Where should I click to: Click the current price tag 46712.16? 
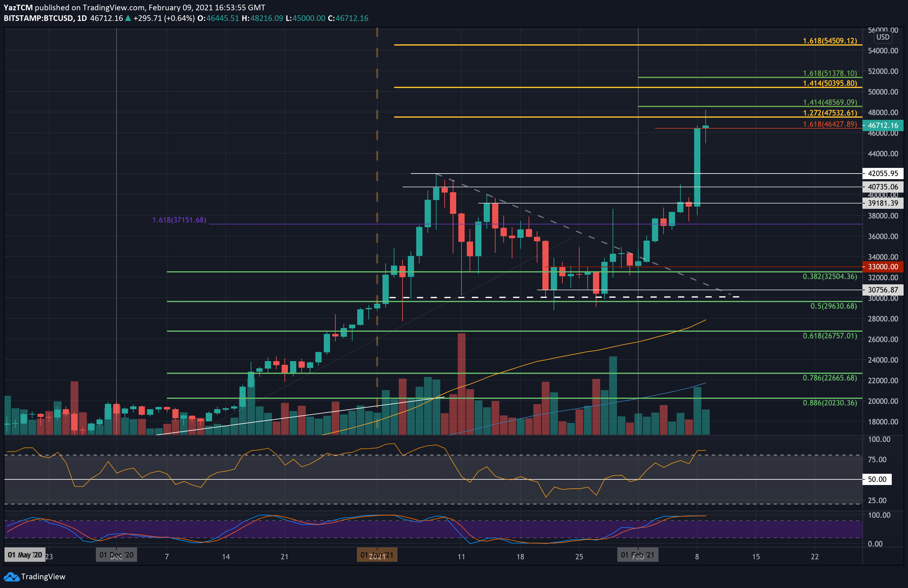pyautogui.click(x=883, y=125)
